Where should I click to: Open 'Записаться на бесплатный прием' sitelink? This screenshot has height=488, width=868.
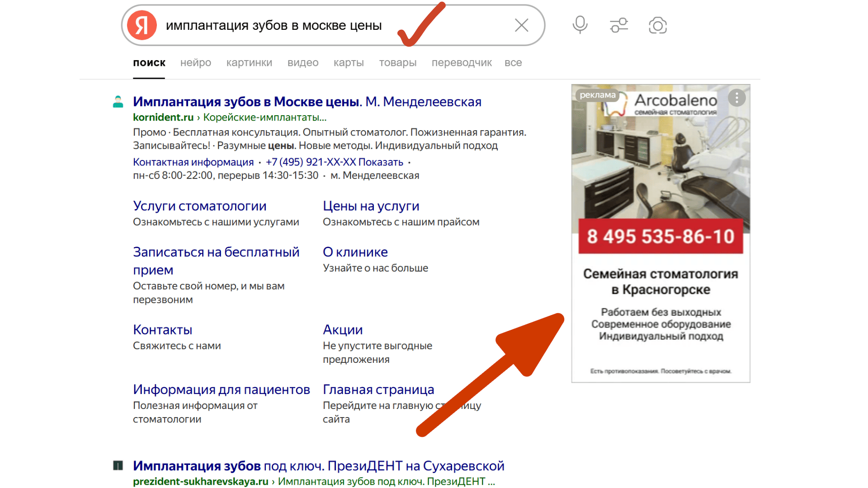[x=216, y=261]
